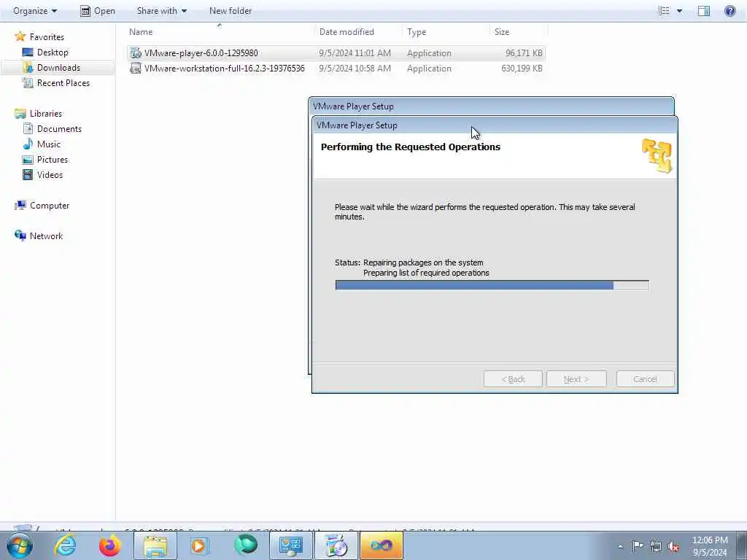Select the Downloads folder in the sidebar
This screenshot has height=560, width=747.
coord(58,68)
